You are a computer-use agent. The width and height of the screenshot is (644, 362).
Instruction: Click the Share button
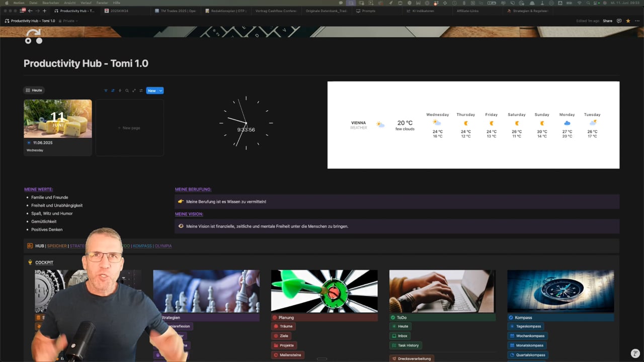click(x=607, y=21)
